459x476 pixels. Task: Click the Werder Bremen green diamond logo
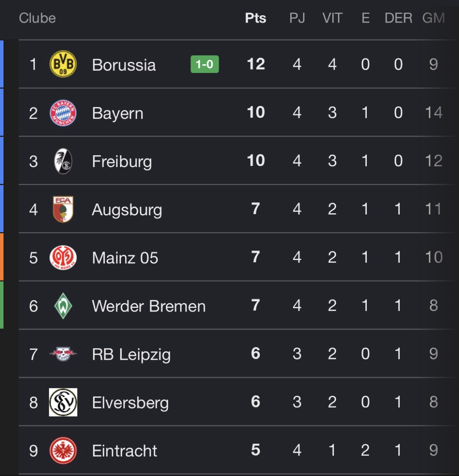click(63, 305)
